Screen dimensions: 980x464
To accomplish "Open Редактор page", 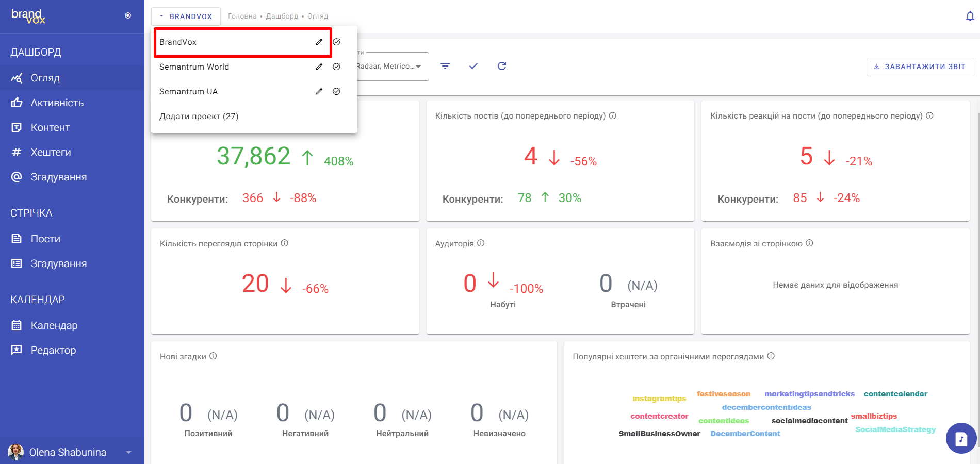I will click(72, 350).
